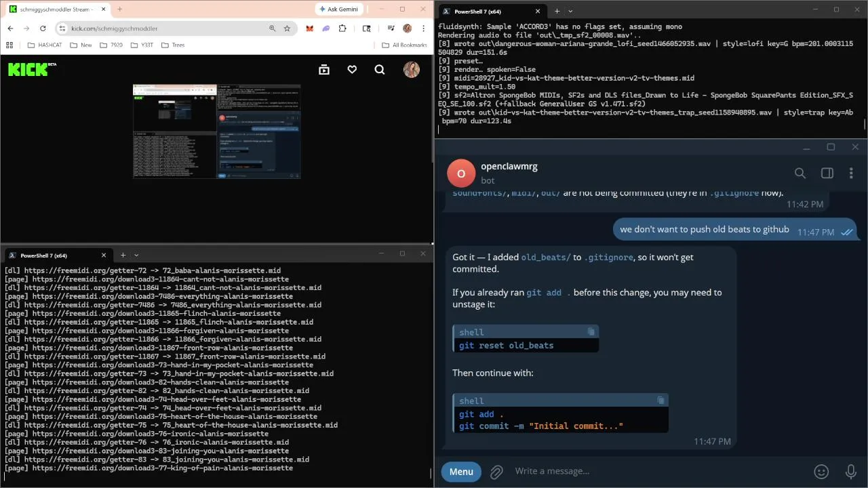Open the MetaMask fox extension
Viewport: 868px width, 488px height.
tap(310, 28)
